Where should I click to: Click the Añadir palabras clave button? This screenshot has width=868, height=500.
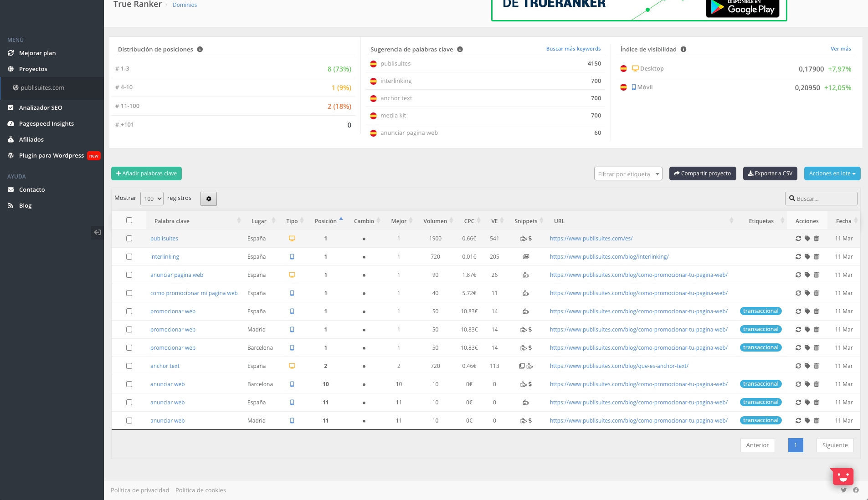[146, 173]
